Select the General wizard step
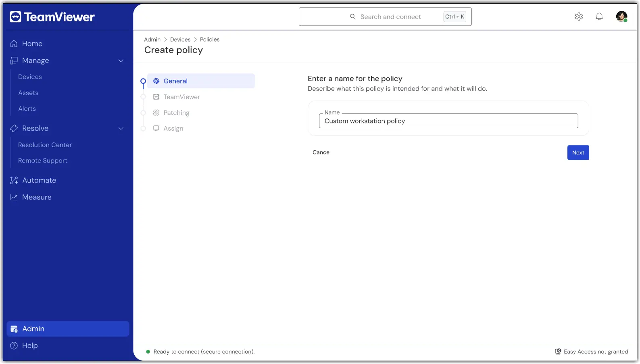Image resolution: width=640 pixels, height=364 pixels. [x=201, y=81]
